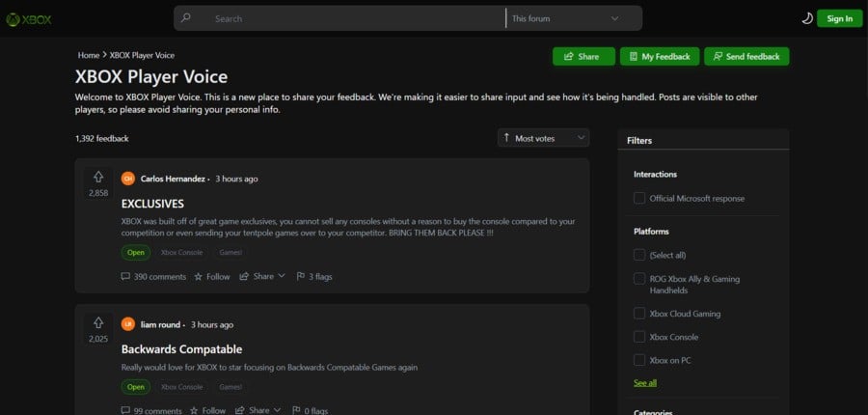Screen dimensions: 868x415
Task: Click the Filters panel heading
Action: tap(639, 141)
